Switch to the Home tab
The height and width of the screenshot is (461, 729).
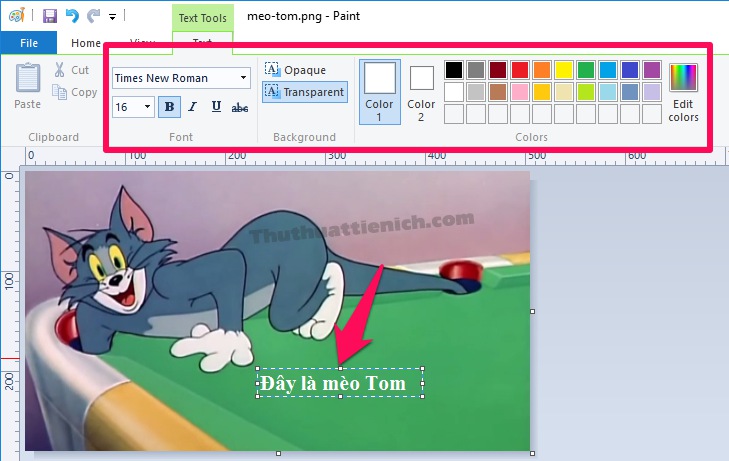(86, 43)
